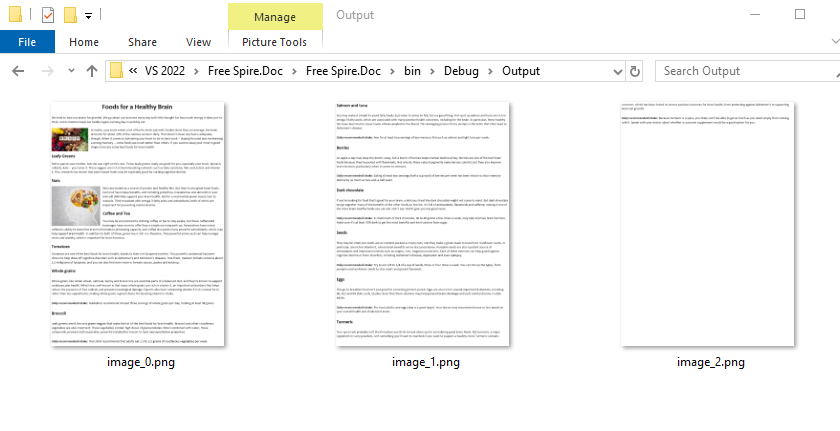Go up one folder level
This screenshot has width=840, height=431.
[x=92, y=71]
